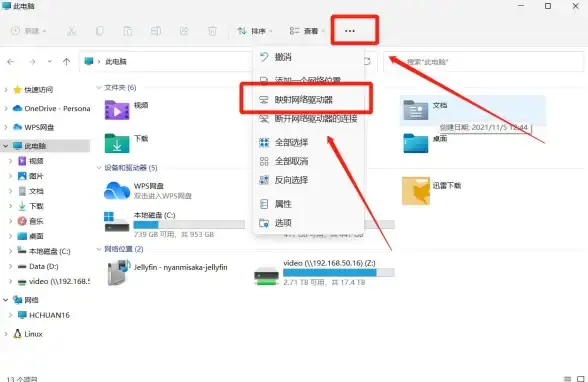Screen dimensions: 588x382
Task: Expand Quick access in sidebar
Action: [6, 90]
